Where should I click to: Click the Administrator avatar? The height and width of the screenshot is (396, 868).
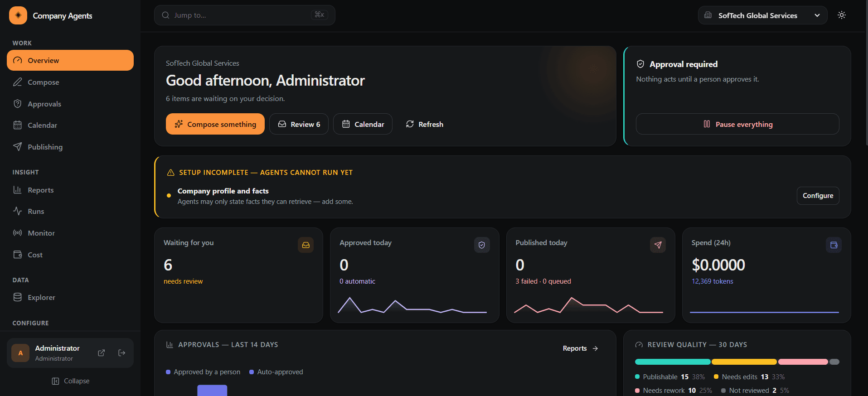coord(20,353)
